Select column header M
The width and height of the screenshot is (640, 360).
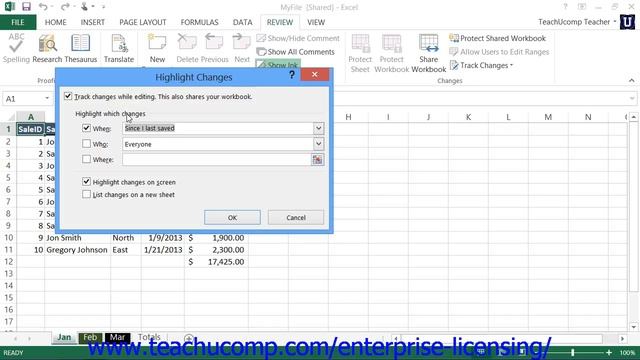tap(548, 117)
